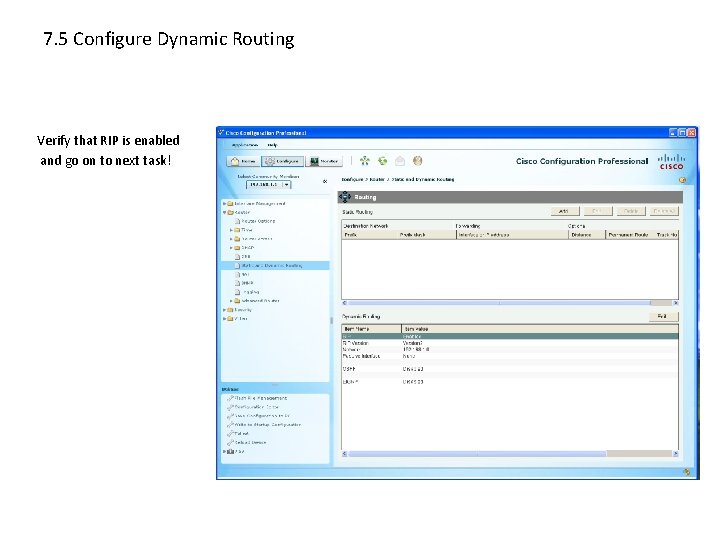
Task: Click the Static Routing Edit button
Action: click(597, 211)
